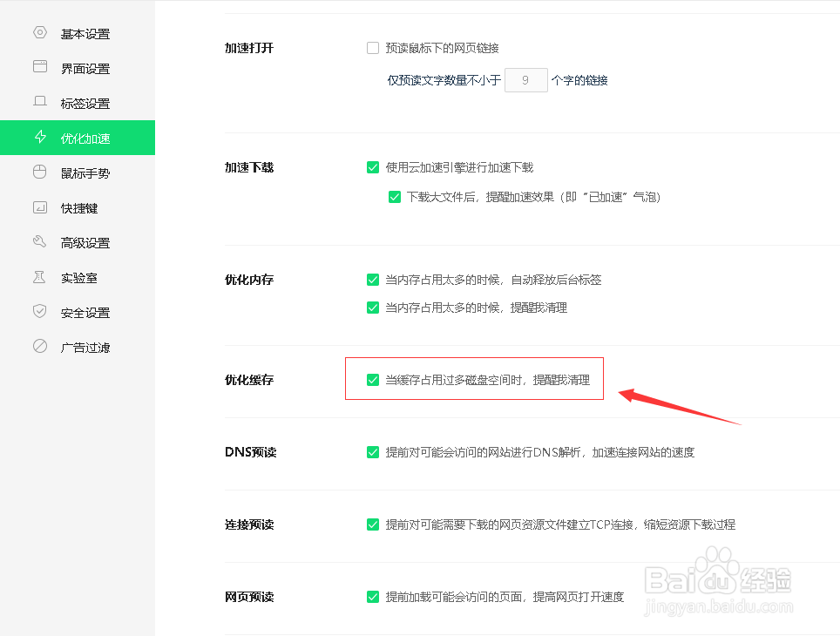Click the 鼠标手势 mouse icon
The image size is (840, 636).
(x=40, y=172)
